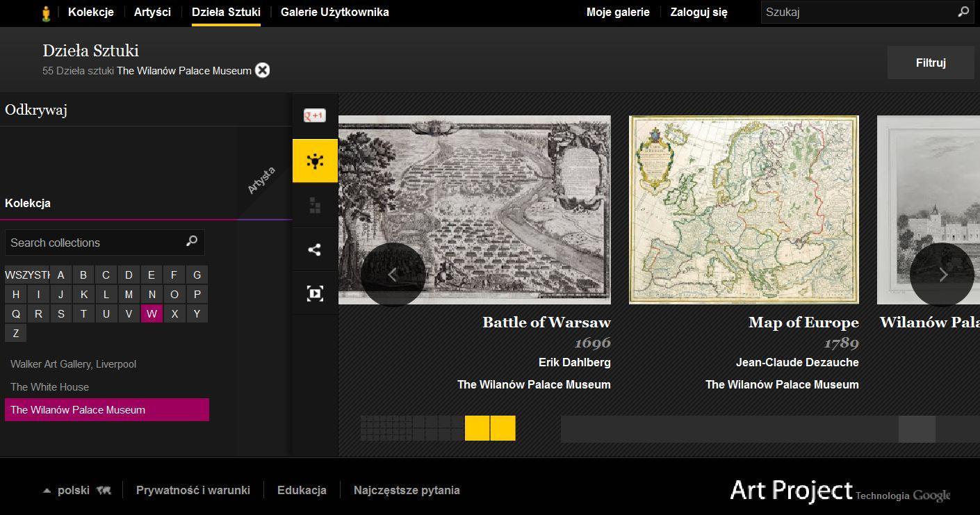Click the Map of Europe title
This screenshot has width=980, height=515.
click(x=803, y=322)
